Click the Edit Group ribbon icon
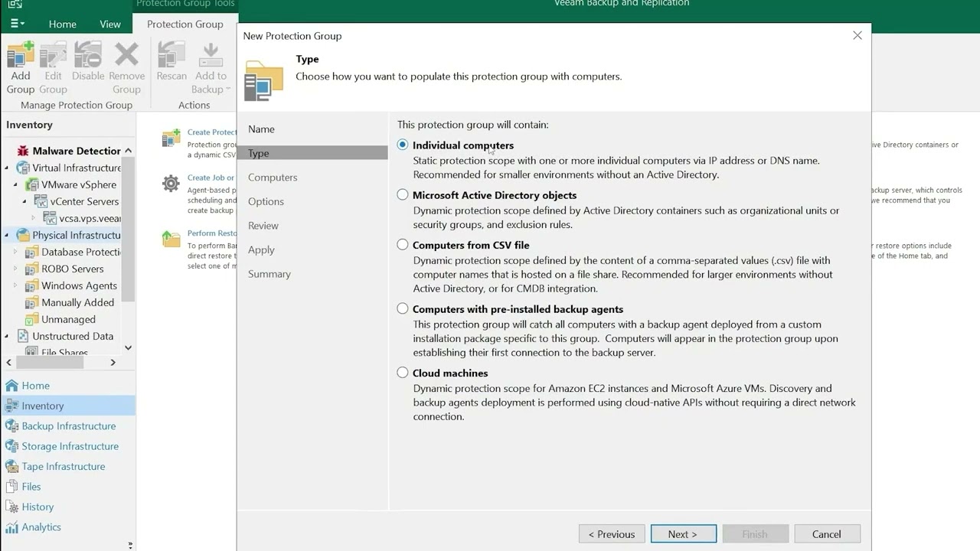 [53, 57]
